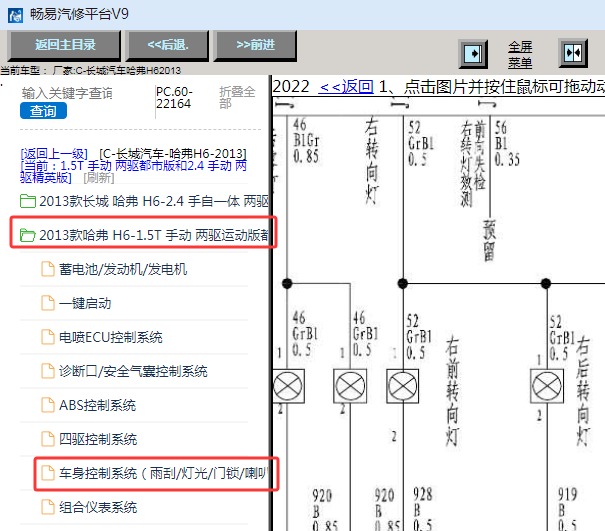This screenshot has height=531, width=605.
Task: Click the PC.60-22164 text label
Action: [x=174, y=98]
